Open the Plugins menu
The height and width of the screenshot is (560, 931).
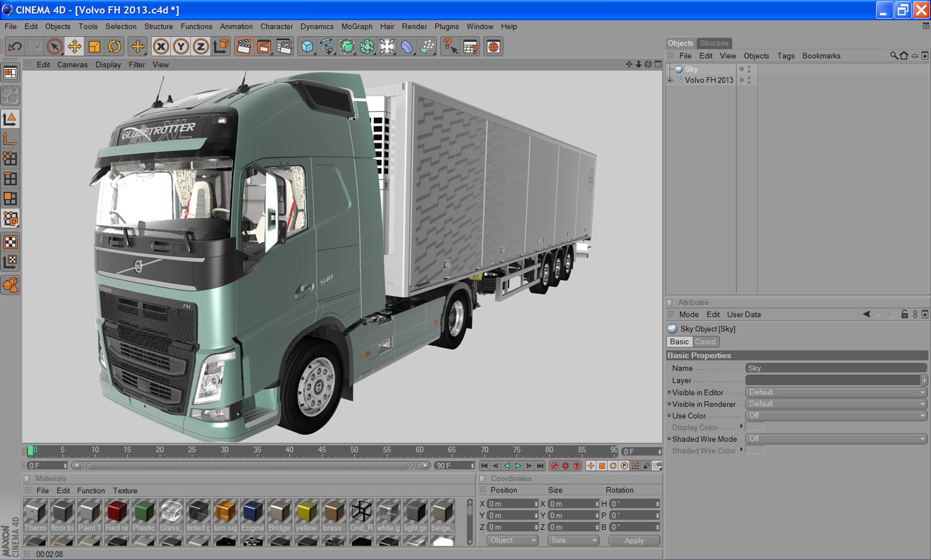pyautogui.click(x=447, y=26)
